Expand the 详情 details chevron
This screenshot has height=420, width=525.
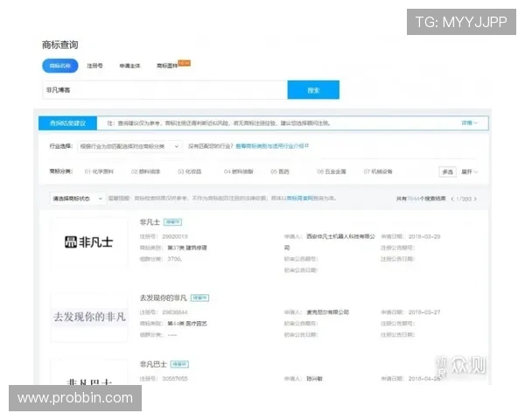pos(470,122)
